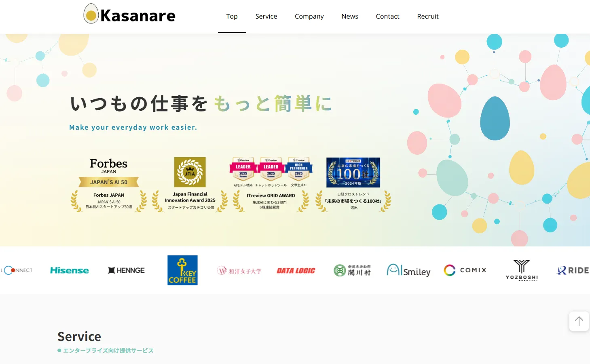This screenshot has width=590, height=364.
Task: Click the Wayo Women's University logo
Action: [239, 271]
